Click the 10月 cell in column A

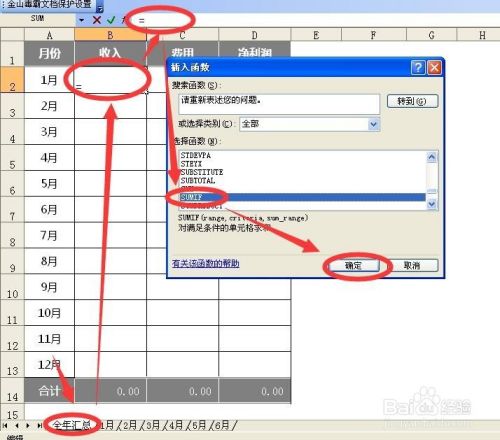click(x=49, y=313)
